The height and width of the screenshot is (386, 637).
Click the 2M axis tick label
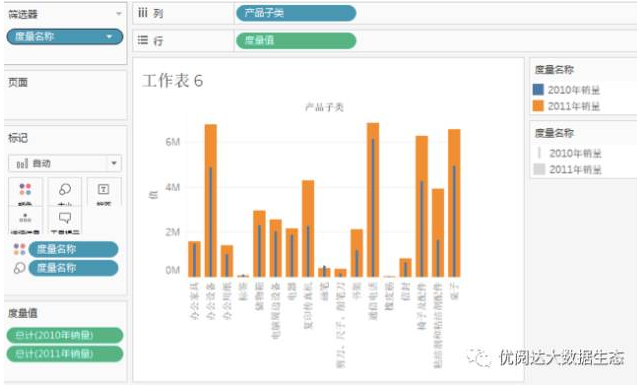173,232
